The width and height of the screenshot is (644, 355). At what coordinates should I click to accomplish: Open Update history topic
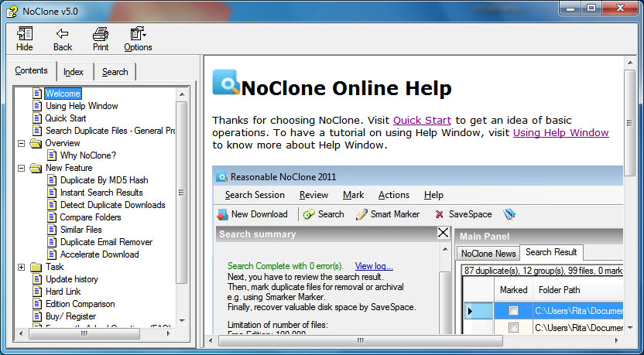click(72, 279)
